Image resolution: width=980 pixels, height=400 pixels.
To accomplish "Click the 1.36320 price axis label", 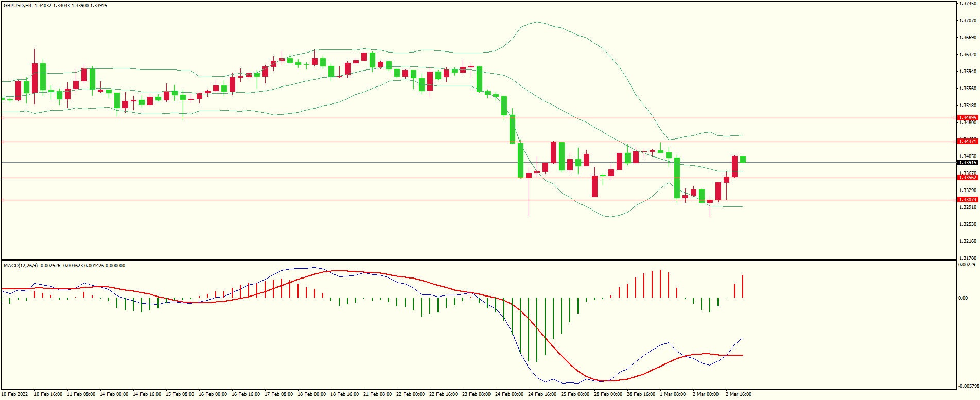I will click(968, 55).
